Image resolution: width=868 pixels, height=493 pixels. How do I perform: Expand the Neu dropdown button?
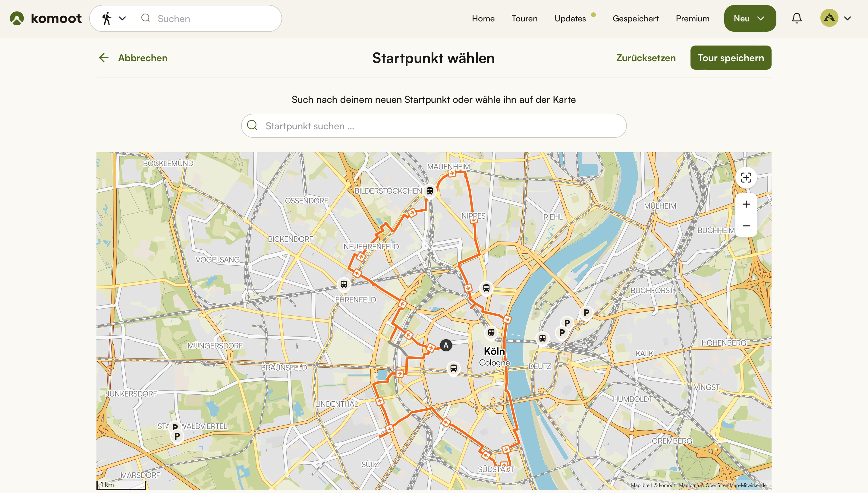pyautogui.click(x=750, y=18)
